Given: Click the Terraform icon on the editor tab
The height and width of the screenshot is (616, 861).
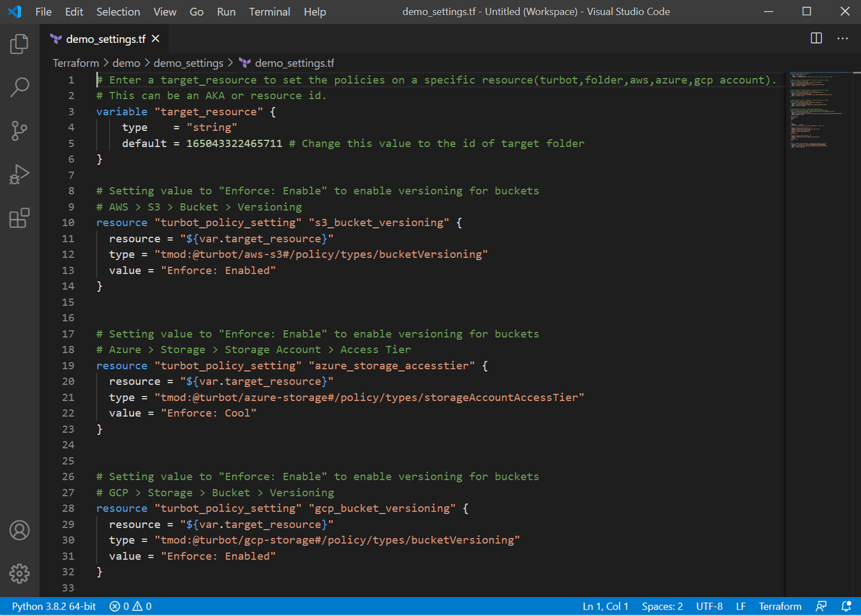Looking at the screenshot, I should tap(56, 39).
